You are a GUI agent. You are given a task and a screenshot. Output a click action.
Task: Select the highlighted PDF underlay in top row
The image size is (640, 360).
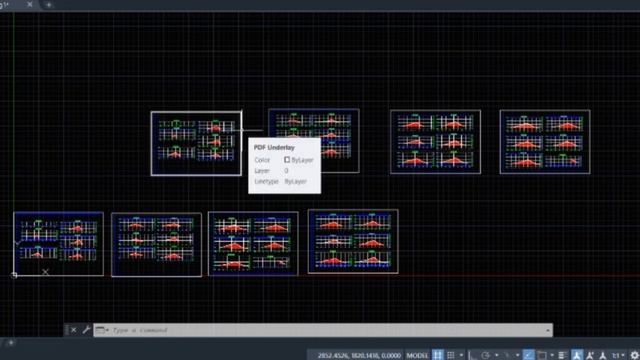(x=196, y=143)
